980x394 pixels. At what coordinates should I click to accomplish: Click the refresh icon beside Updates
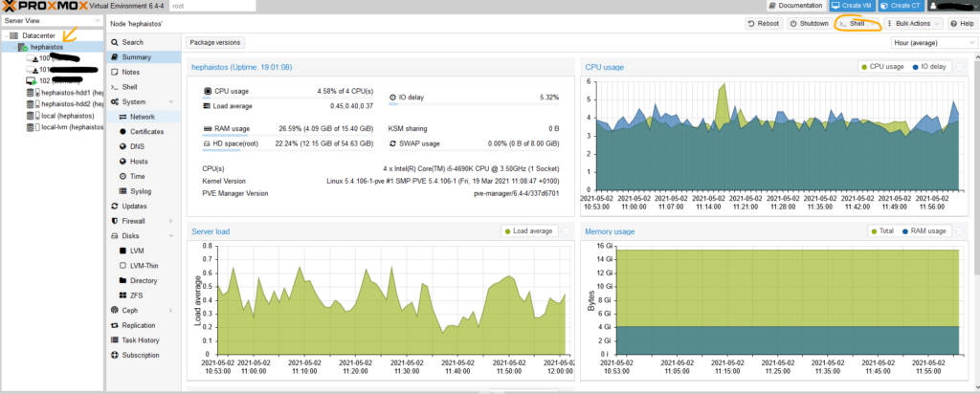[x=115, y=206]
